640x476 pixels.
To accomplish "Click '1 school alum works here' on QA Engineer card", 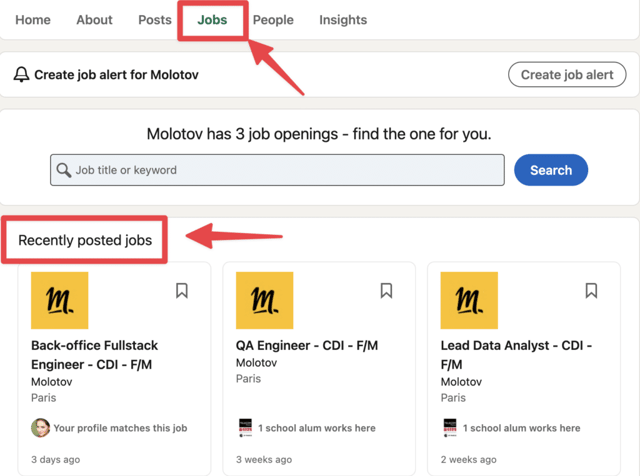I will [x=317, y=428].
